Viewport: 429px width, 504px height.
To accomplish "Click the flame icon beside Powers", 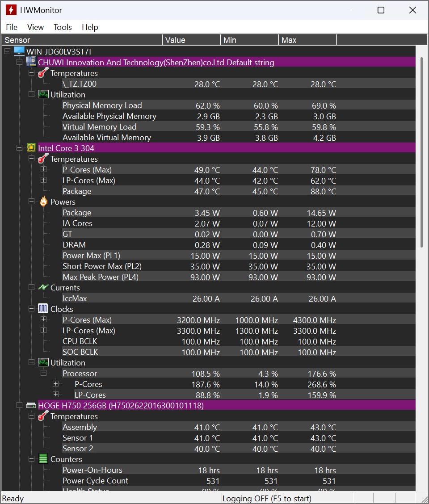I will pyautogui.click(x=43, y=202).
